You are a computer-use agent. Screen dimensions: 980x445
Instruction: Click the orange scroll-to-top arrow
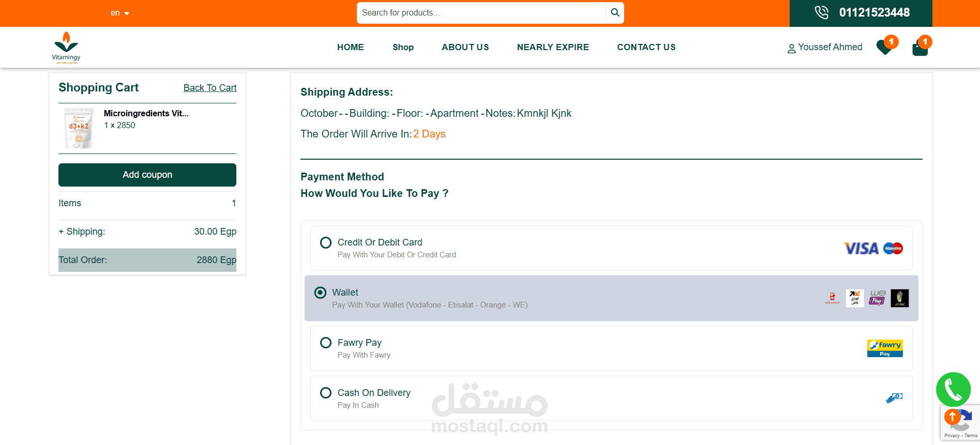pos(952,417)
